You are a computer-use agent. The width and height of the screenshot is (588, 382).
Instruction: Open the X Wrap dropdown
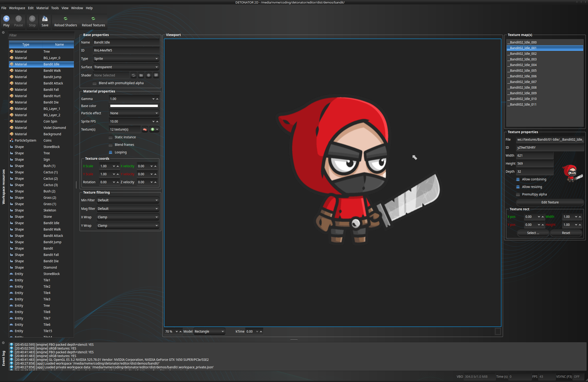pos(128,217)
